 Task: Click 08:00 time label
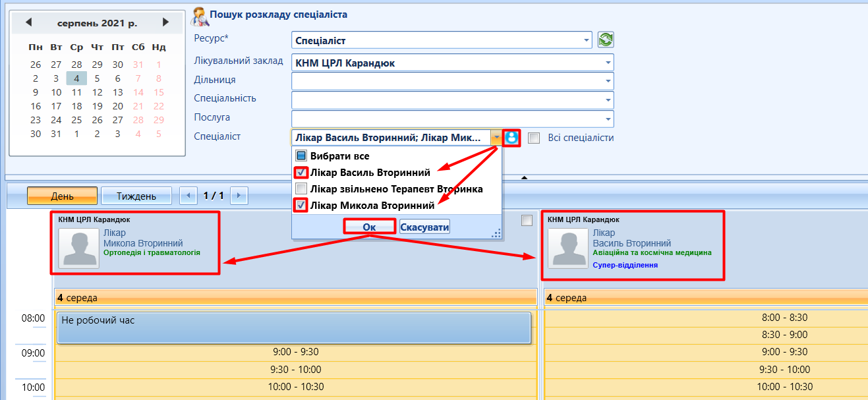click(33, 318)
